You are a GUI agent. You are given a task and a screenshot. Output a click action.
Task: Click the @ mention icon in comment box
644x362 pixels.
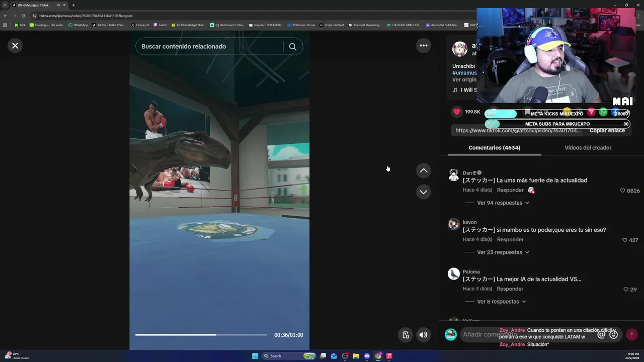[601, 334]
